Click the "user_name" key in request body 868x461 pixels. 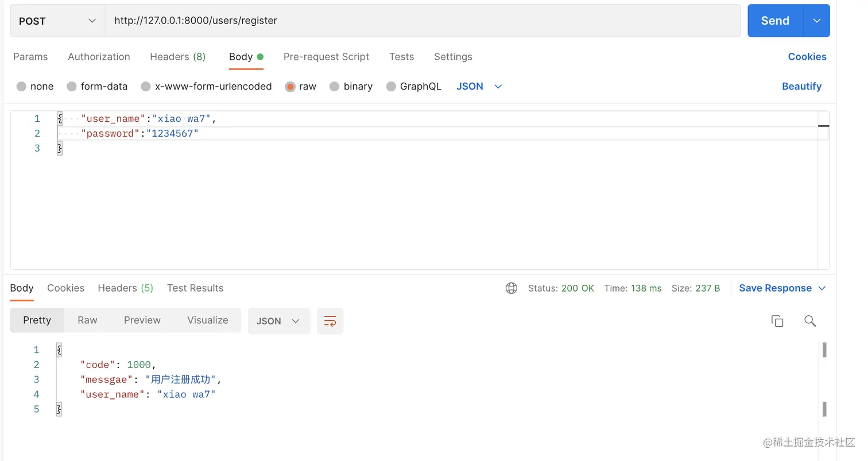tap(114, 119)
